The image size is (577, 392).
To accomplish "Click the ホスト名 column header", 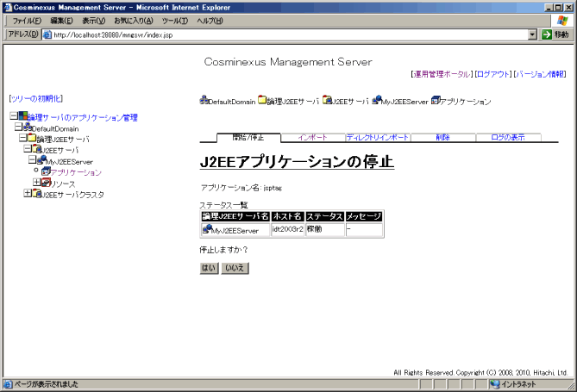I will tap(287, 216).
